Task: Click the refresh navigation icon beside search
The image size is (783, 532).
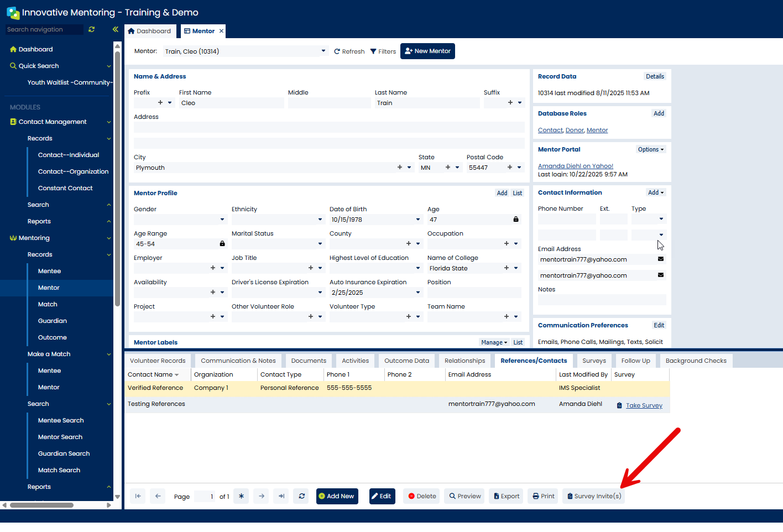Action: 92,29
